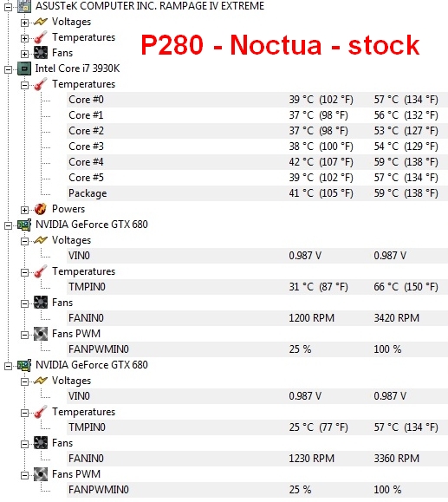Click the motherboard Voltages lightning icon
This screenshot has width=448, height=502.
pyautogui.click(x=41, y=22)
